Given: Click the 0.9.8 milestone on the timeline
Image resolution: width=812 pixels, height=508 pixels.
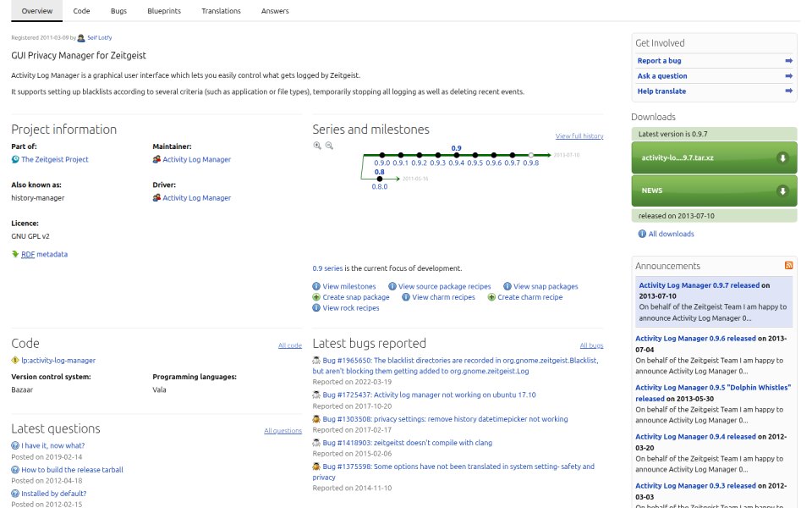Looking at the screenshot, I should tap(531, 163).
